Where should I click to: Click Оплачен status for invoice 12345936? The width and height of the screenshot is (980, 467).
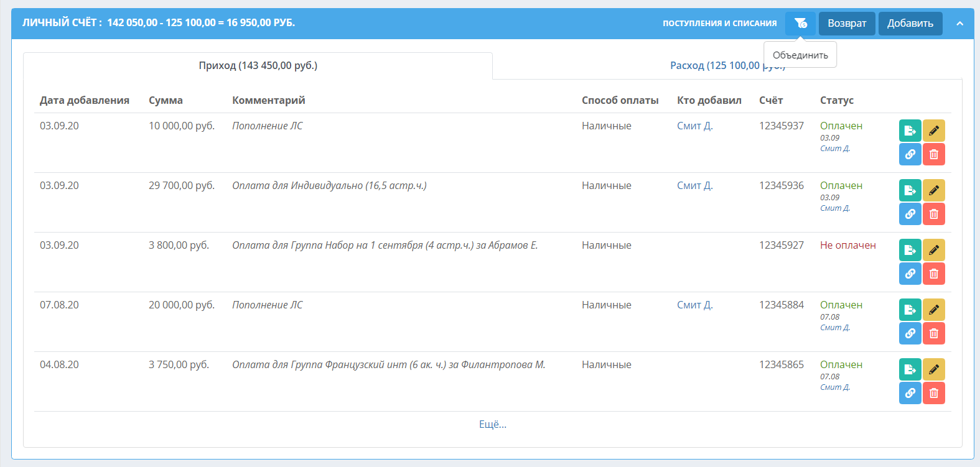click(841, 185)
